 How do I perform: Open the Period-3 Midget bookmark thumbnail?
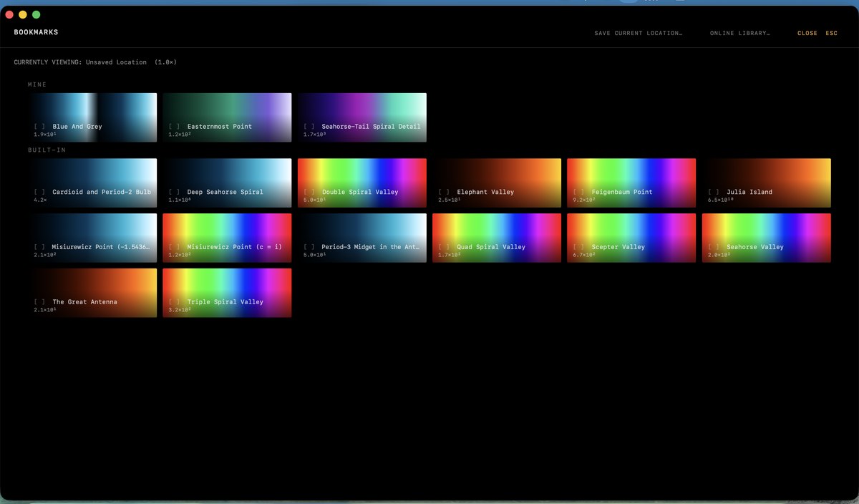coord(362,238)
